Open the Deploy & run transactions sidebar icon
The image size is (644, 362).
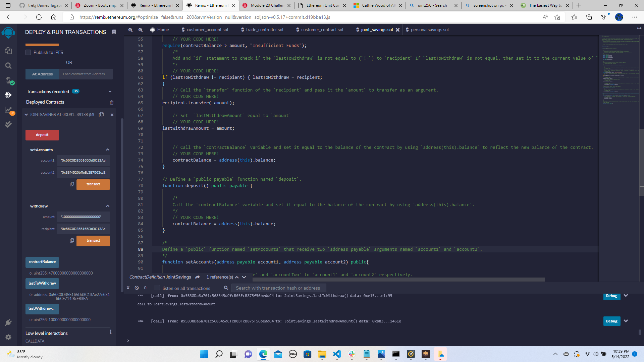(8, 95)
